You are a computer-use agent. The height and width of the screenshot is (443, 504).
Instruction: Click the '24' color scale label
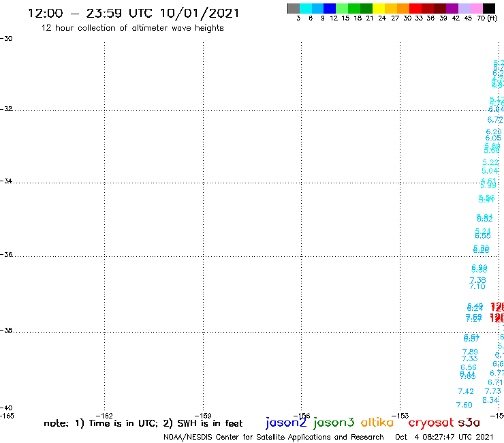point(382,18)
